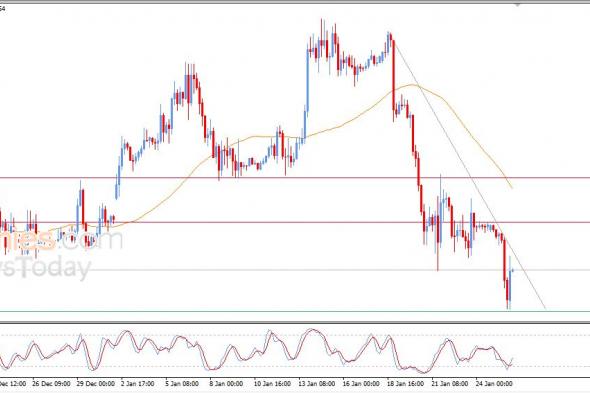Click the "13 Jan 08:00" time axis label

click(x=317, y=384)
